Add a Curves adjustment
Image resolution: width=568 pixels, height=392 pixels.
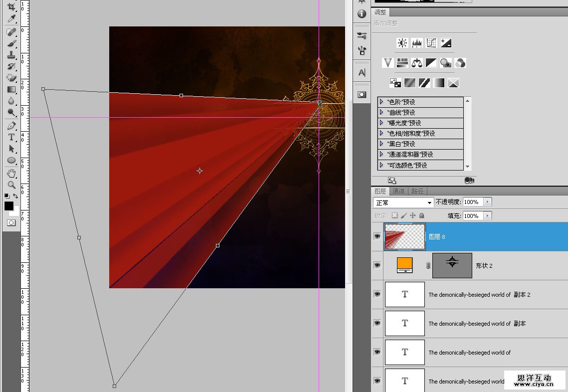click(x=431, y=43)
